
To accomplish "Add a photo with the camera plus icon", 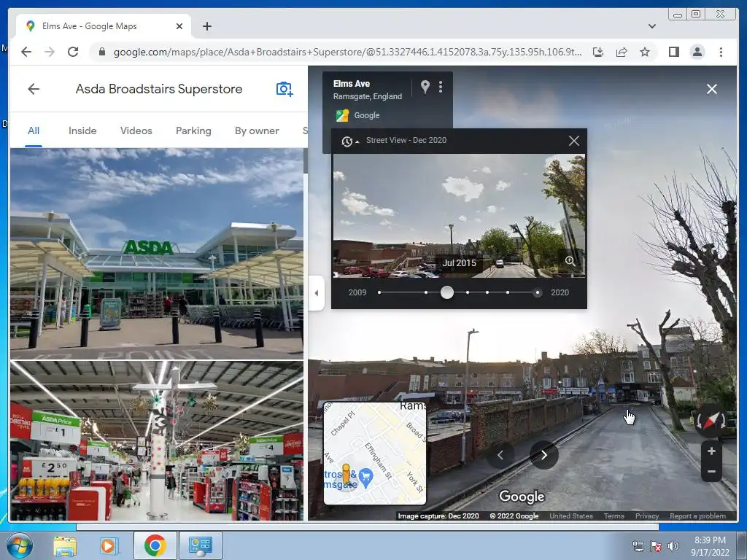I will pos(285,89).
